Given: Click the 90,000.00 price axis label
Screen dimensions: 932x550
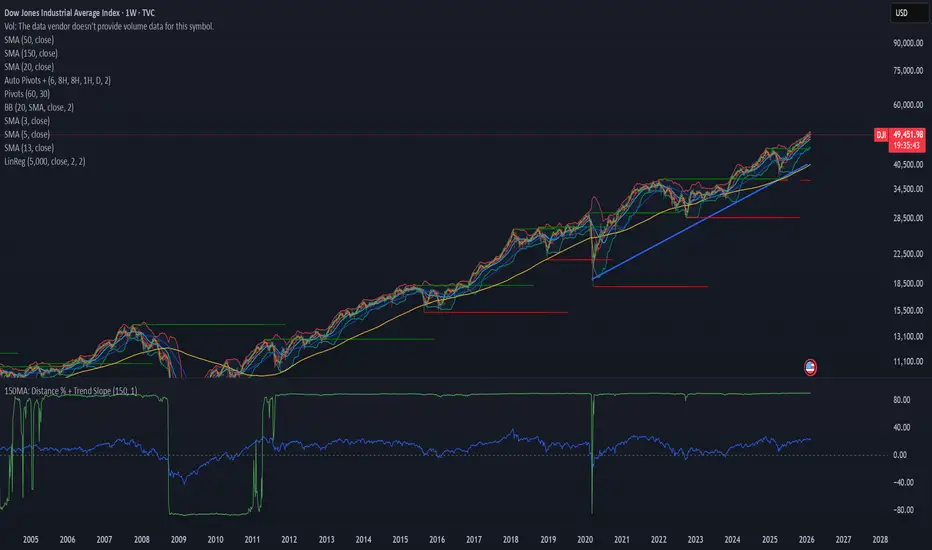Looking at the screenshot, I should pyautogui.click(x=908, y=43).
